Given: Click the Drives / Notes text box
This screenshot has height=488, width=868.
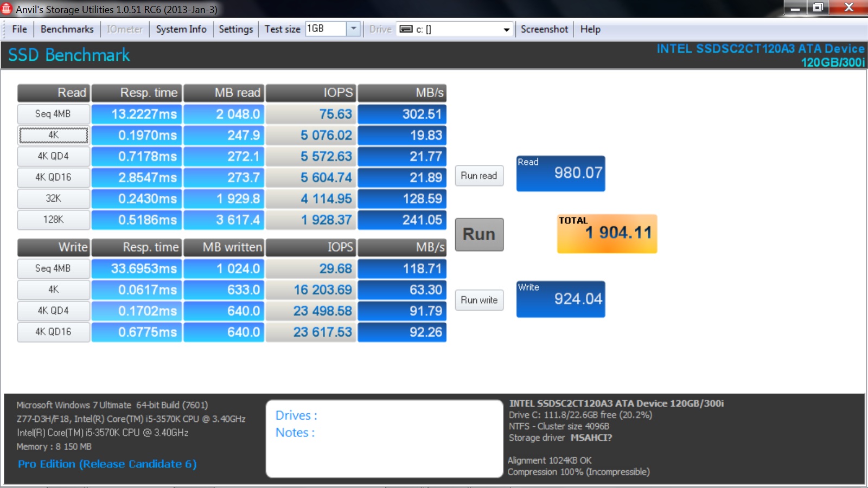Looking at the screenshot, I should 384,439.
